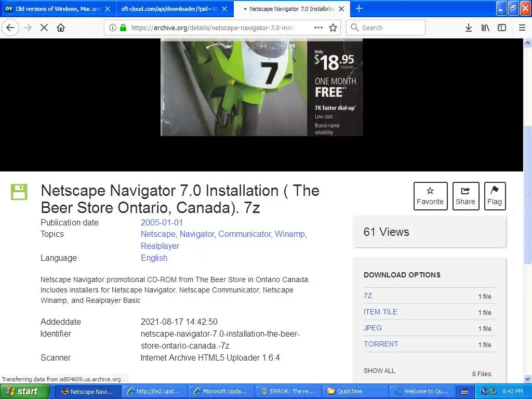Viewport: 532px width, 399px height.
Task: Share this archive item
Action: click(x=465, y=196)
